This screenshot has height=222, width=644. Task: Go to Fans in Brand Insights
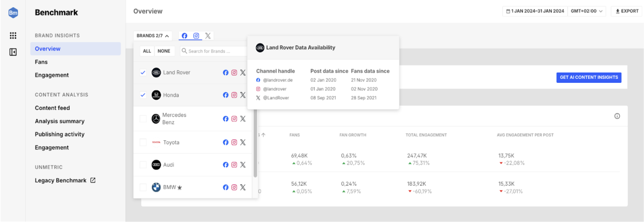click(41, 62)
